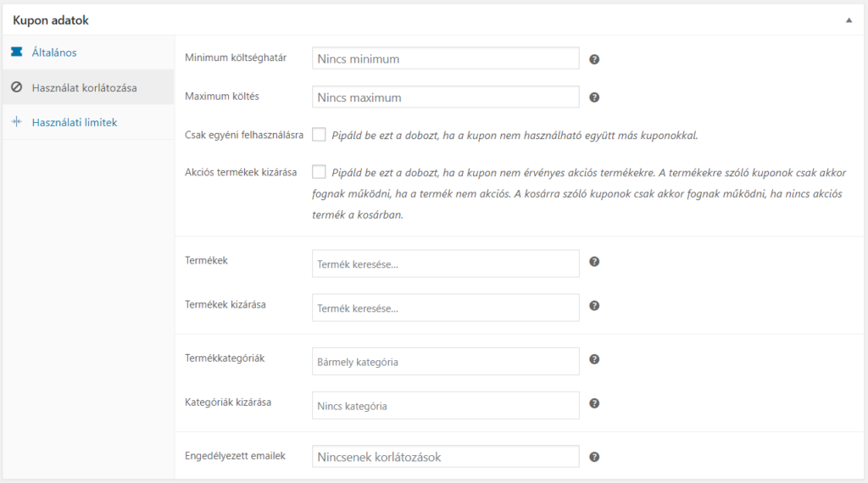Show help for Maximum költés
Viewport: 868px width, 483px height.
point(594,97)
